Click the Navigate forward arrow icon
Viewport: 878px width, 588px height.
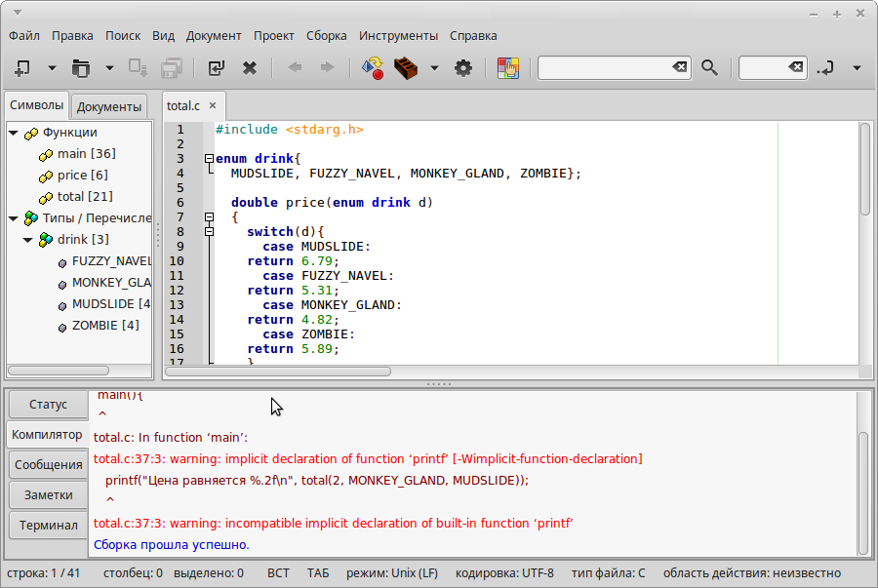[x=327, y=67]
